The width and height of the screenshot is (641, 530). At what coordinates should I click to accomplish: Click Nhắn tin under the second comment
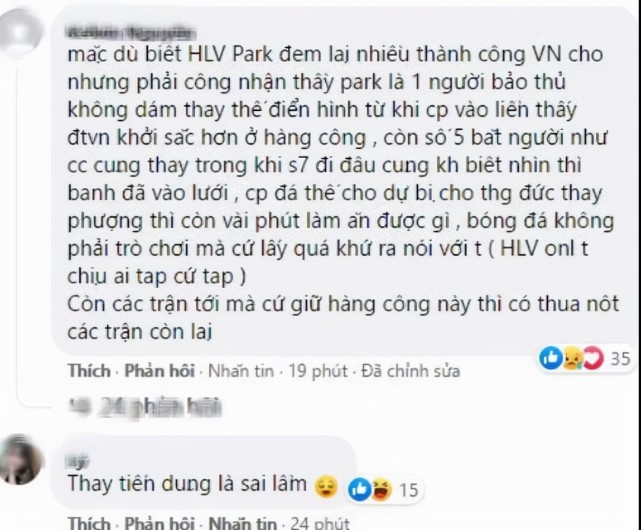pos(243,523)
